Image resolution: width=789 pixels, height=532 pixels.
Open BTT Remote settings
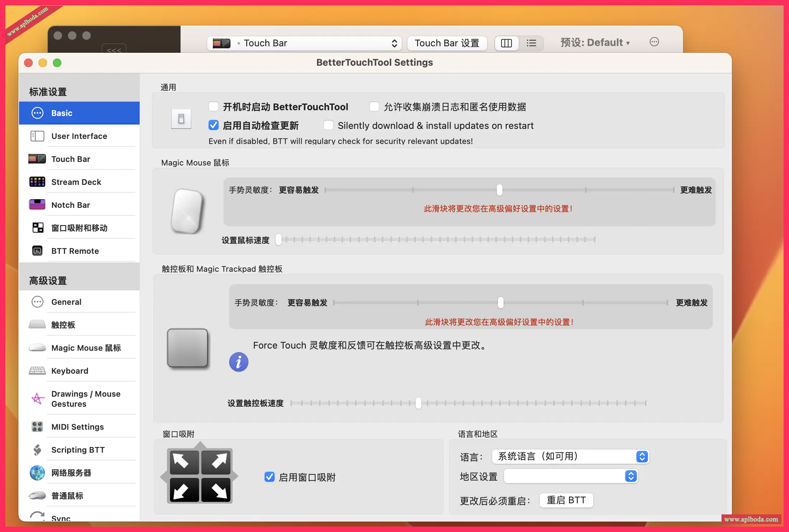tap(79, 251)
